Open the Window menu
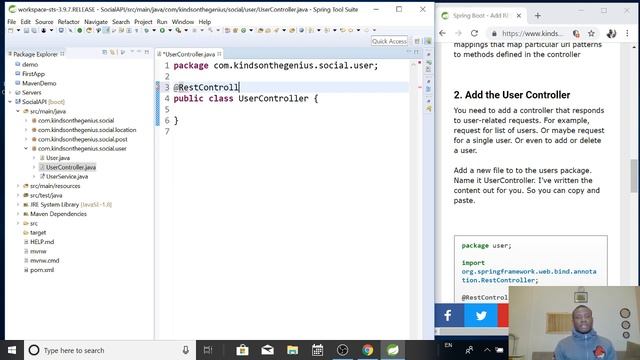This screenshot has height=360, width=640. [x=182, y=22]
